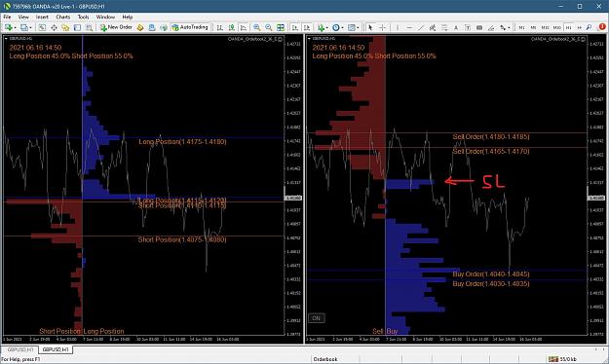Click the blue people icon after MetaEditor
Screen dimensions: 609x364
pos(152,27)
